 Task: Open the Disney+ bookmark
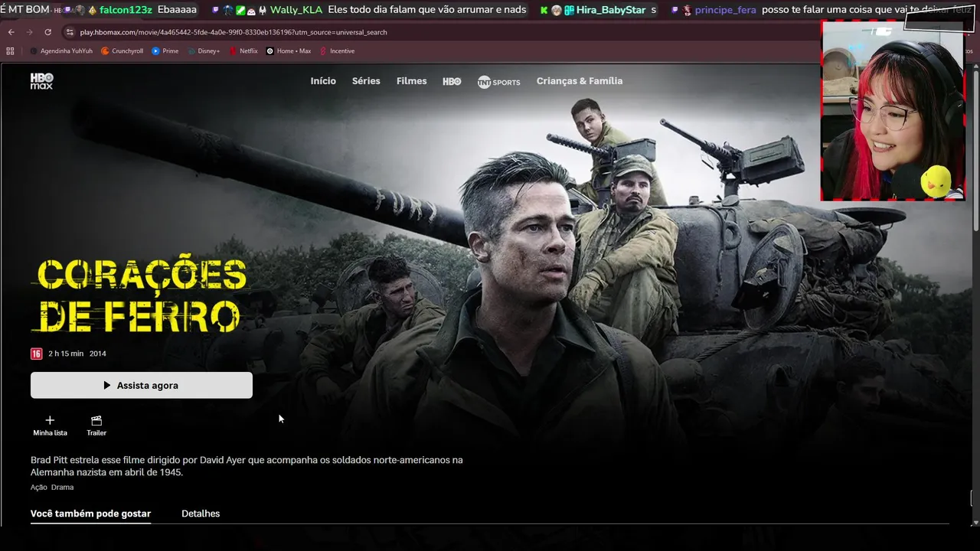pos(204,51)
